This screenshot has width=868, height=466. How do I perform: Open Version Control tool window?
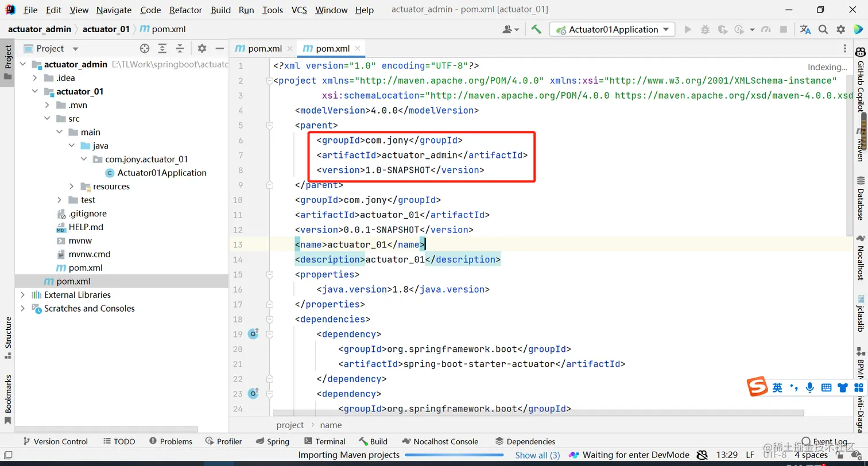click(55, 441)
